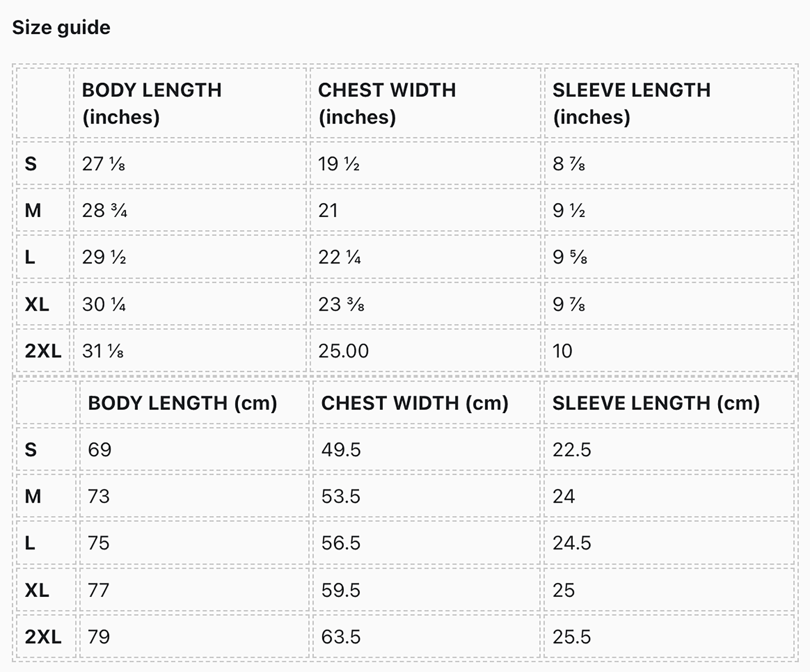The image size is (810, 672).
Task: Select the 9 ⅝ sleeve length cell
Action: tap(570, 257)
